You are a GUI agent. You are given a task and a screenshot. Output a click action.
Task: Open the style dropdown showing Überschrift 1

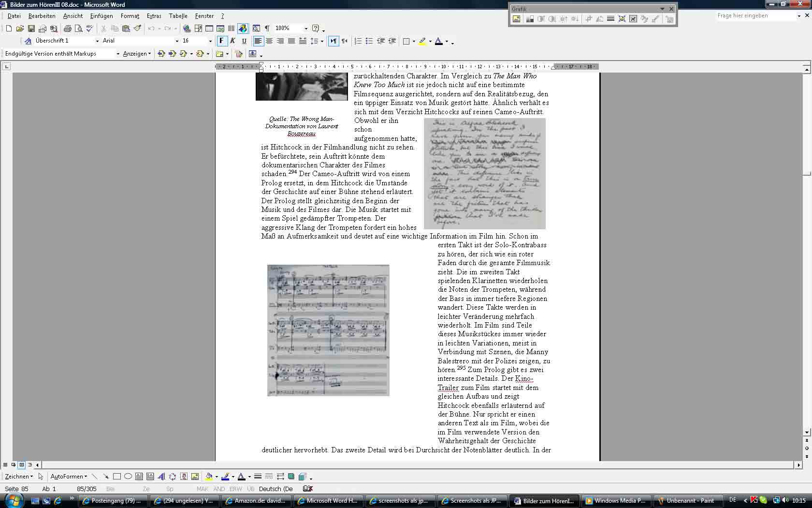pos(97,41)
